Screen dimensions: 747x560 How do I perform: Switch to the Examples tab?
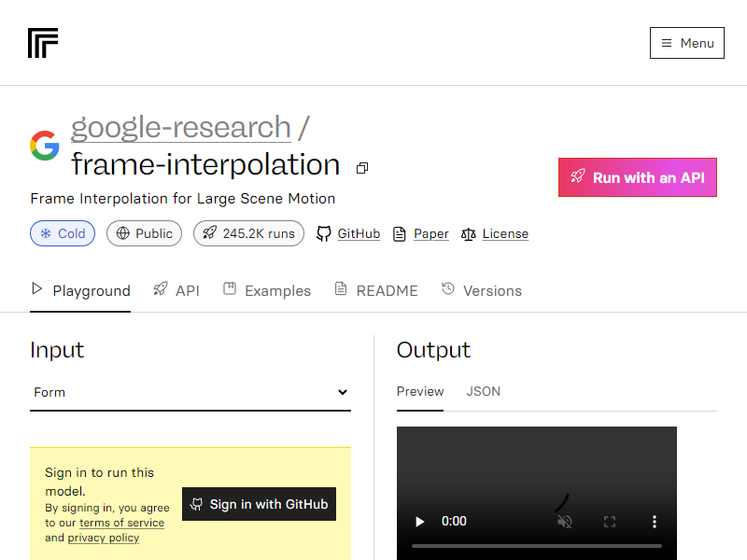coord(267,290)
